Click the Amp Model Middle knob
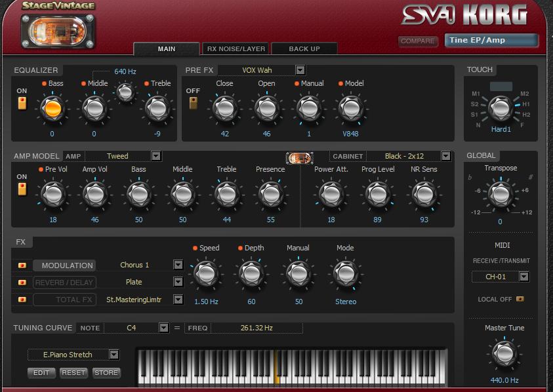 point(183,195)
